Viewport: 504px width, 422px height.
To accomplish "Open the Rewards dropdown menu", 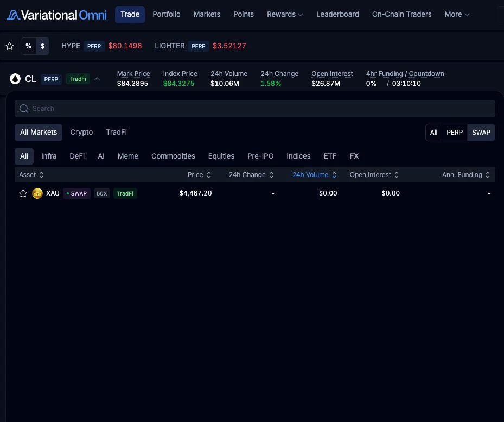I will click(285, 15).
